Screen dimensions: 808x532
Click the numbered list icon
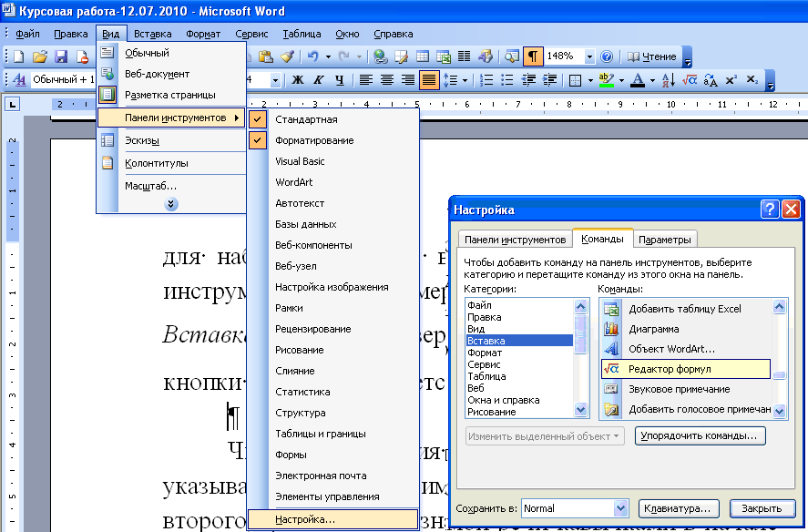click(x=486, y=80)
